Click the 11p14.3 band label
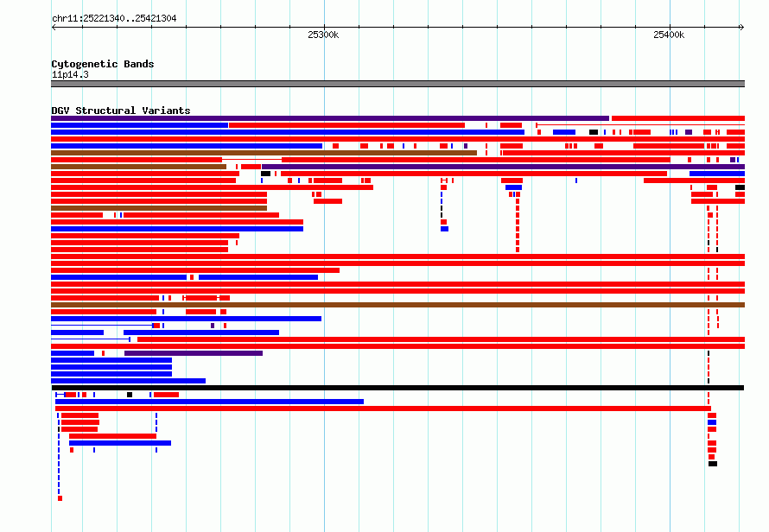The height and width of the screenshot is (532, 769). point(70,74)
